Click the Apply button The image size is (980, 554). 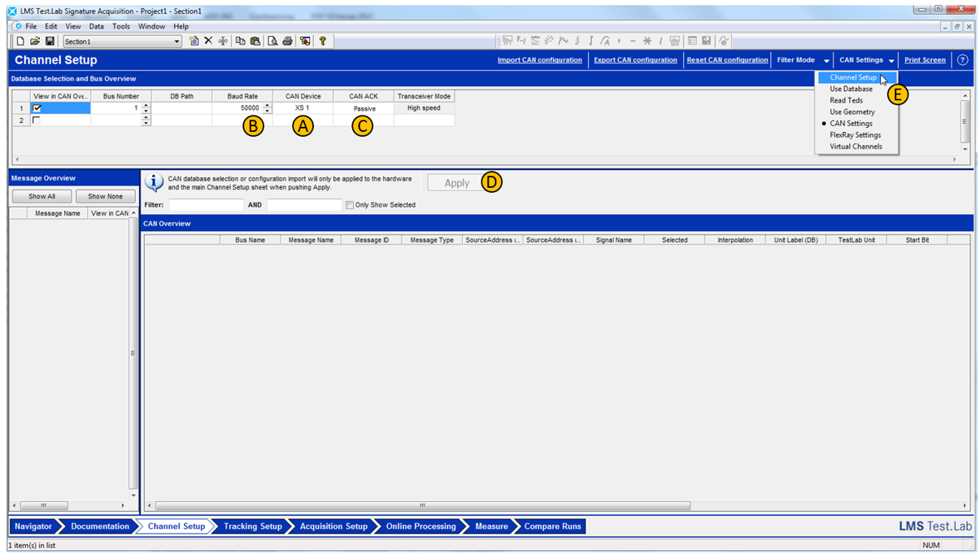(457, 183)
